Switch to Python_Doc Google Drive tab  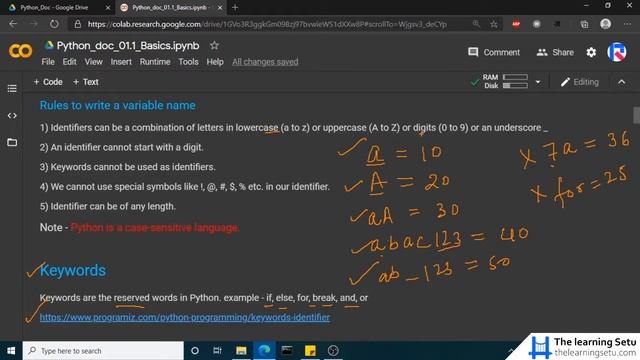tap(54, 7)
